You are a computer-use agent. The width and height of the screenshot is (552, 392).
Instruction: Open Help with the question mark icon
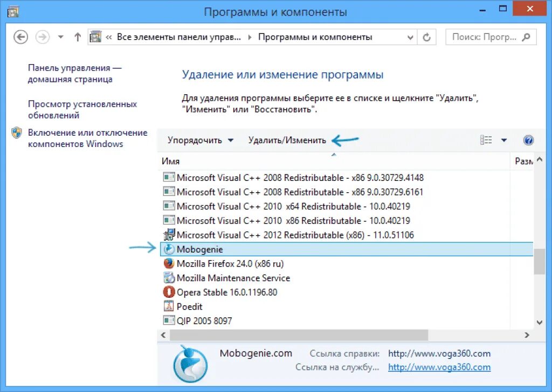(528, 141)
